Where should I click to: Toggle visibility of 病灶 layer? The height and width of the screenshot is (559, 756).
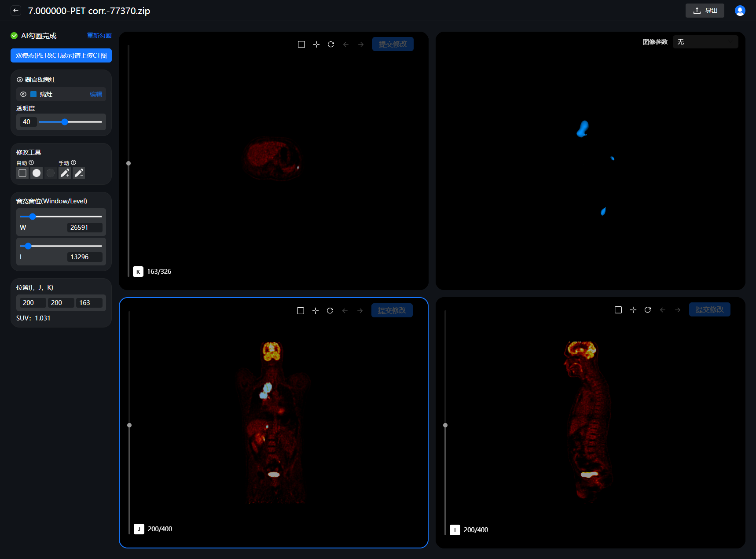tap(23, 94)
